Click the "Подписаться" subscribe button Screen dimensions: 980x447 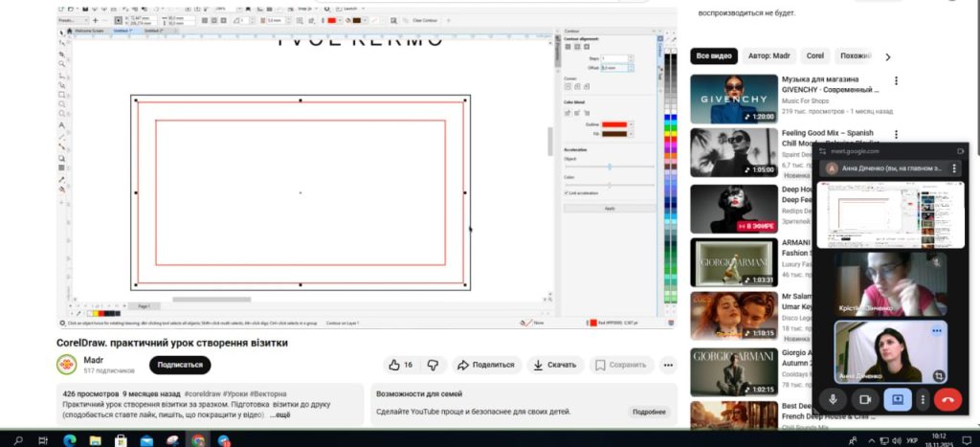pos(180,365)
